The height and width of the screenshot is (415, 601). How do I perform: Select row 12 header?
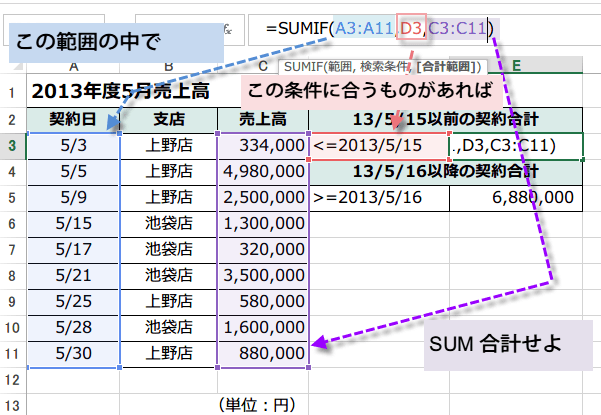point(13,380)
